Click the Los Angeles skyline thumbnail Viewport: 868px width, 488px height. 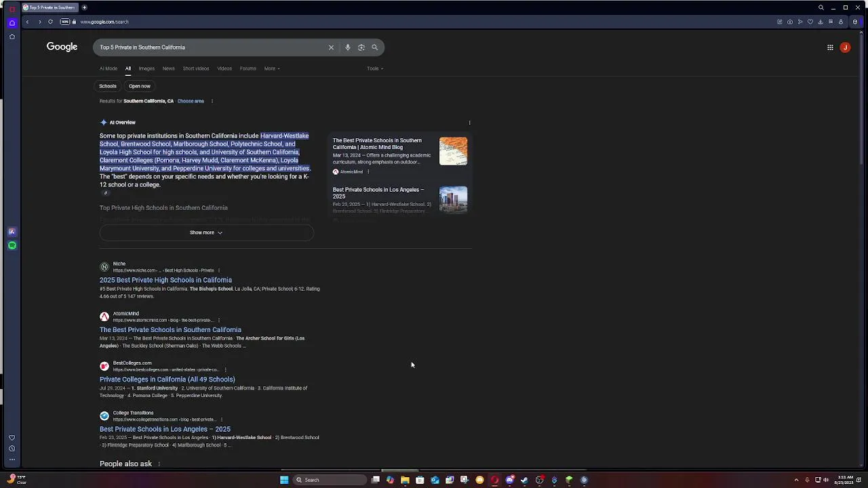coord(453,200)
